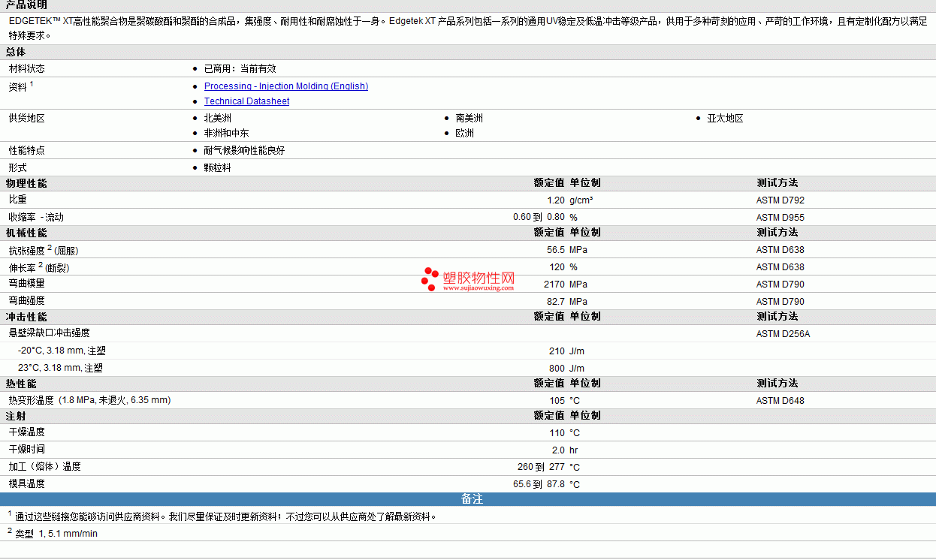
Task: Click the 热变形温度 row label
Action: tap(90, 400)
